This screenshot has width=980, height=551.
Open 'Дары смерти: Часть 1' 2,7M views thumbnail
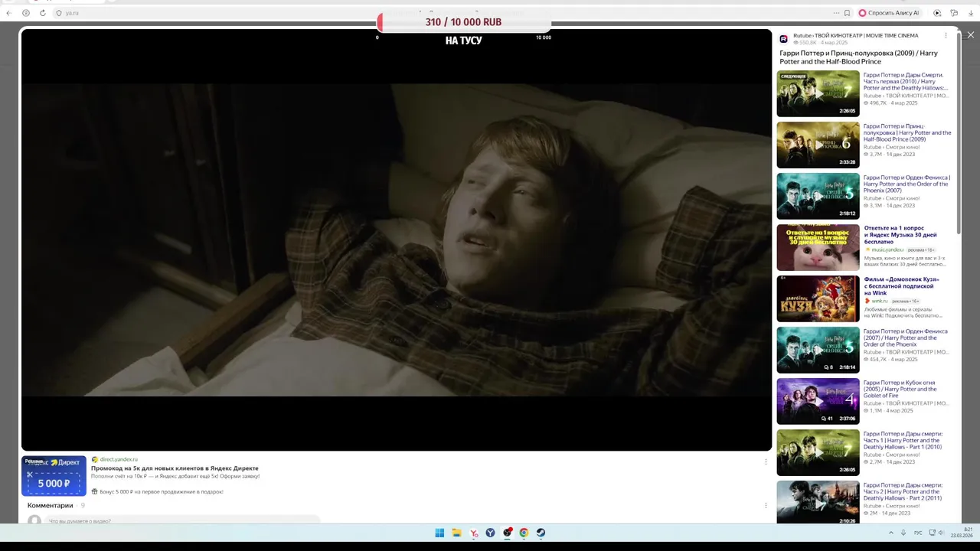818,453
